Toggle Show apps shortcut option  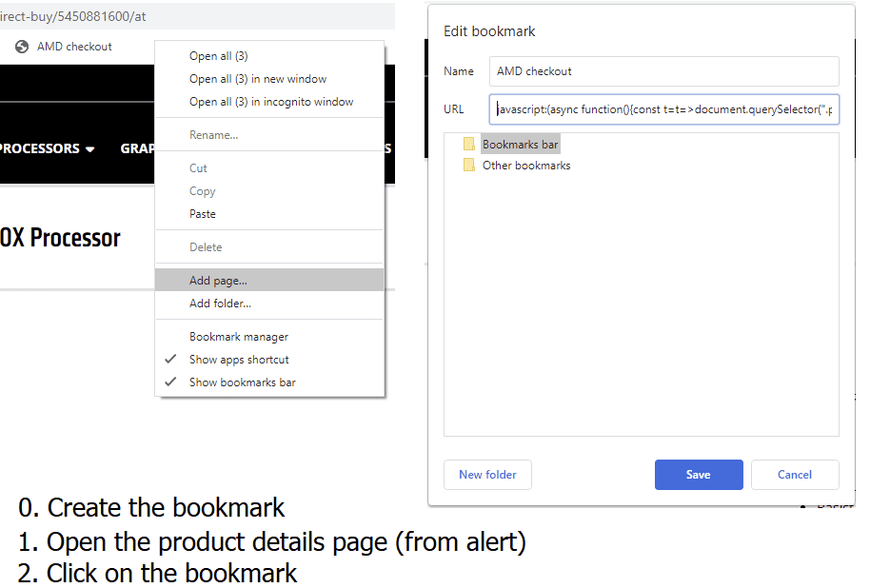point(239,360)
